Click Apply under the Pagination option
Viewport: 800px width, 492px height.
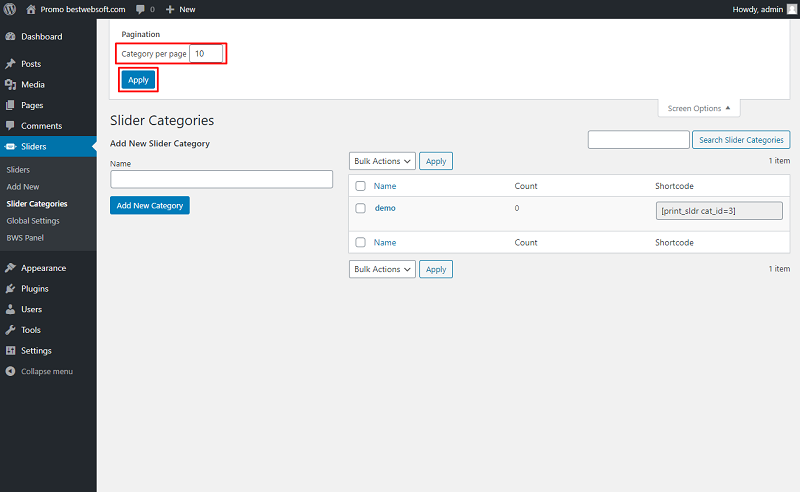[x=138, y=80]
